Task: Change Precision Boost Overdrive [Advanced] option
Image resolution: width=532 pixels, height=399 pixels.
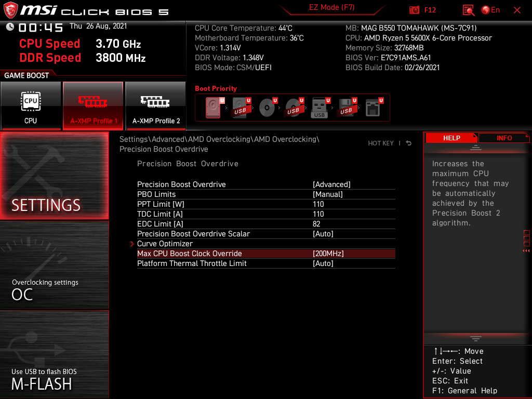Action: [266, 184]
